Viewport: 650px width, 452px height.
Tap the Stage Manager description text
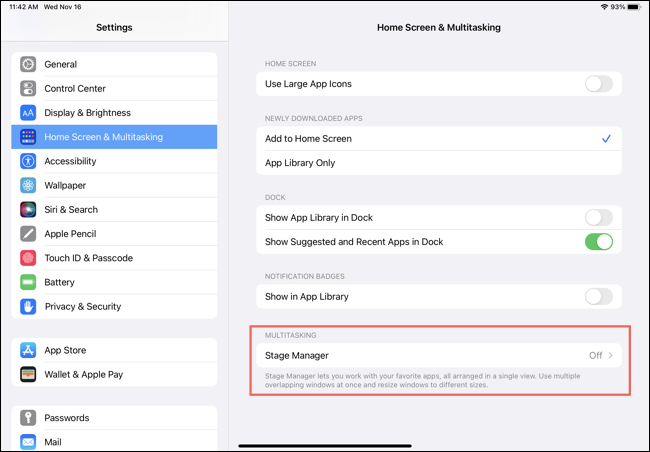422,380
